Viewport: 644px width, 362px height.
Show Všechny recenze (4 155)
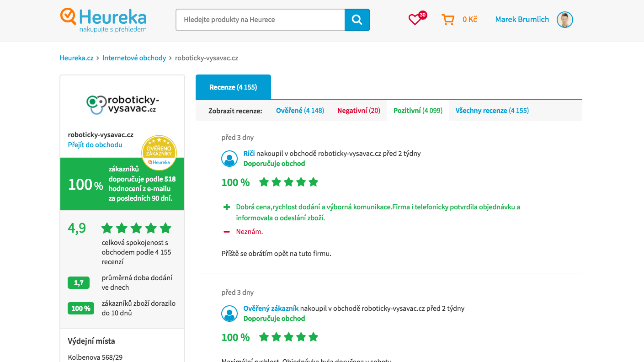(x=492, y=111)
